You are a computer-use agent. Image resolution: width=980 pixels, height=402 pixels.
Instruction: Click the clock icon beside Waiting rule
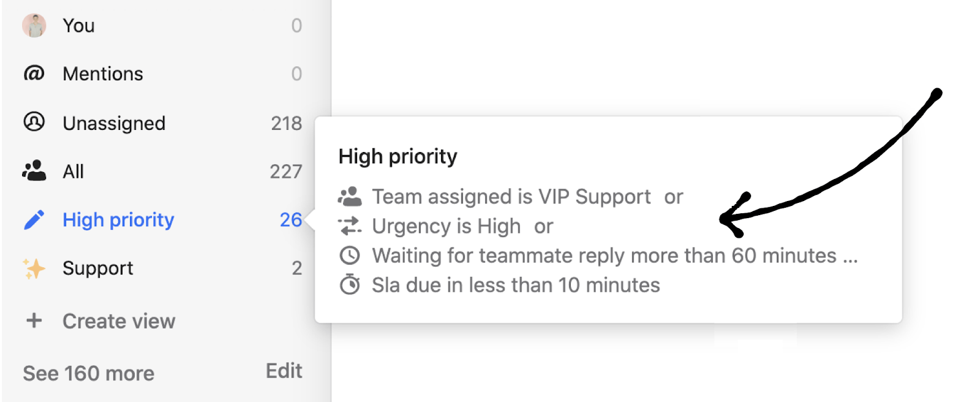coord(350,256)
